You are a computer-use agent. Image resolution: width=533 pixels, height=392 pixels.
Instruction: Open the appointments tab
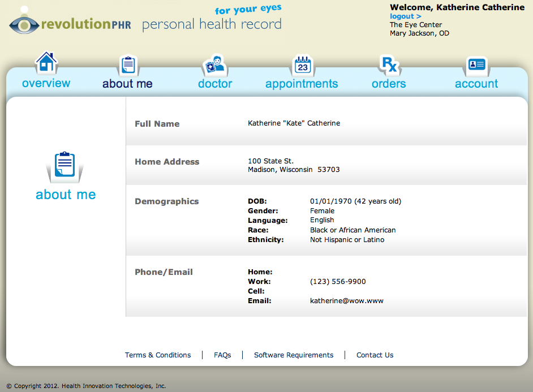302,84
